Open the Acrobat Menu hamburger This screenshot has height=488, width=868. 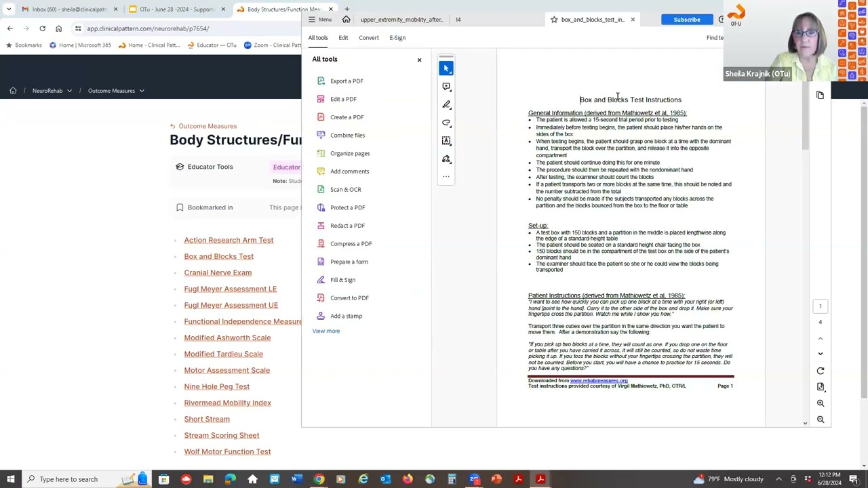coord(319,20)
